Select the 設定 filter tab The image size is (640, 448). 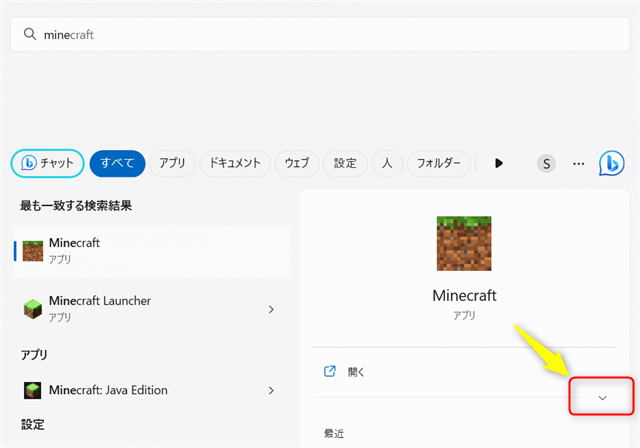coord(345,163)
